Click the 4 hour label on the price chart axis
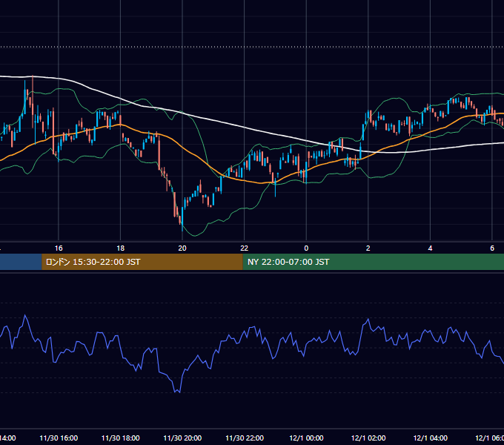The height and width of the screenshot is (445, 504). point(430,248)
